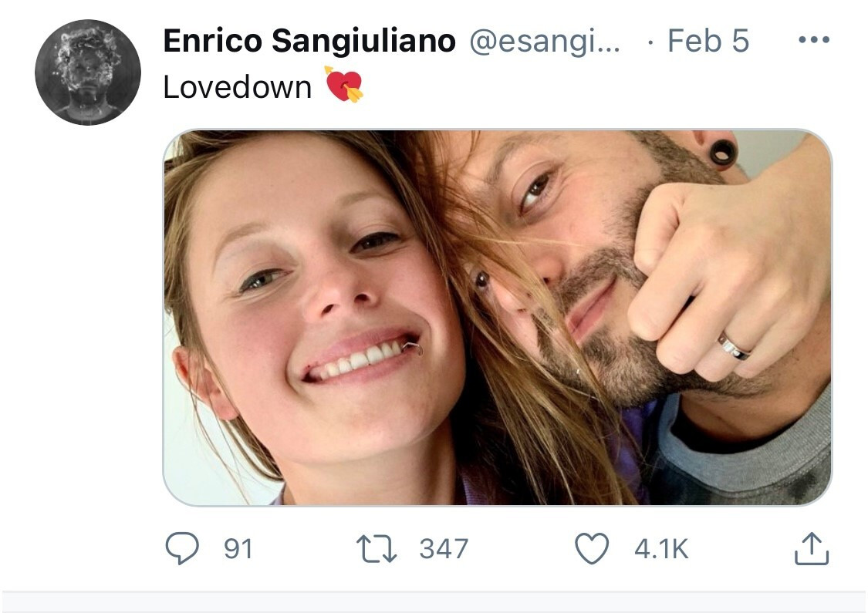Viewport: 868px width, 613px height.
Task: Open Enrico Sangiuliano's profile avatar
Action: pyautogui.click(x=87, y=72)
